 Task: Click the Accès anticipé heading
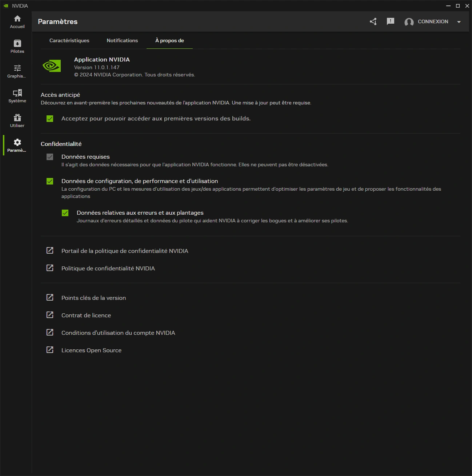tap(60, 95)
